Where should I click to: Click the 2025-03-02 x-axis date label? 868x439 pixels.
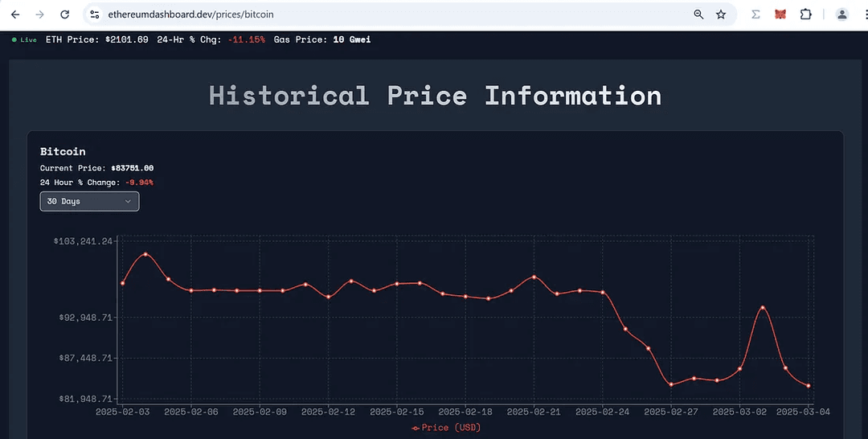(739, 412)
